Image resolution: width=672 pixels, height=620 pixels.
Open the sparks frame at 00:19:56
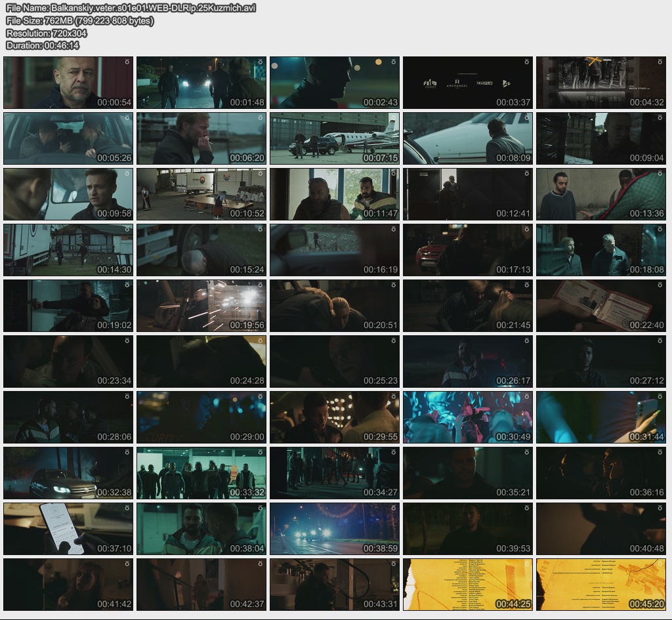point(201,306)
